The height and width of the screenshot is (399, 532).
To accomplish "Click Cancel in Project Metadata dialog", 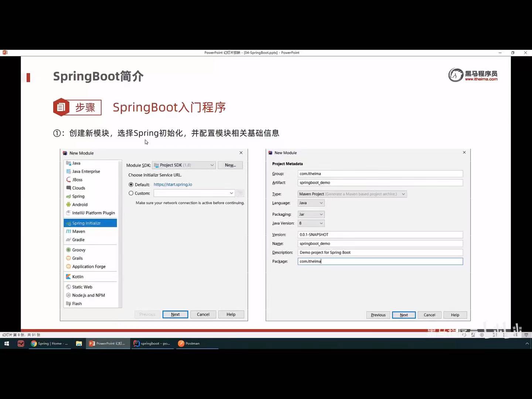I will (429, 315).
